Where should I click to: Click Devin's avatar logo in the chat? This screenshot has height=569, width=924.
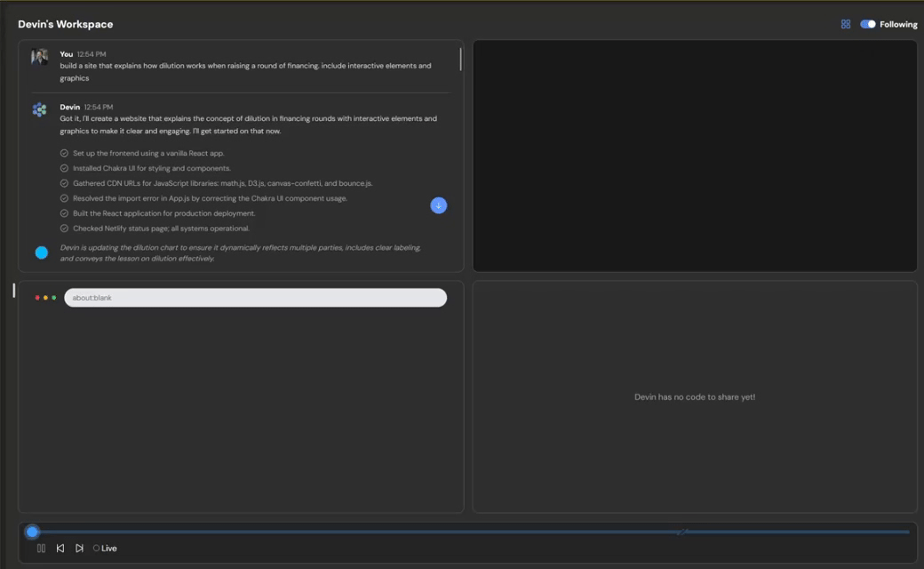point(40,110)
